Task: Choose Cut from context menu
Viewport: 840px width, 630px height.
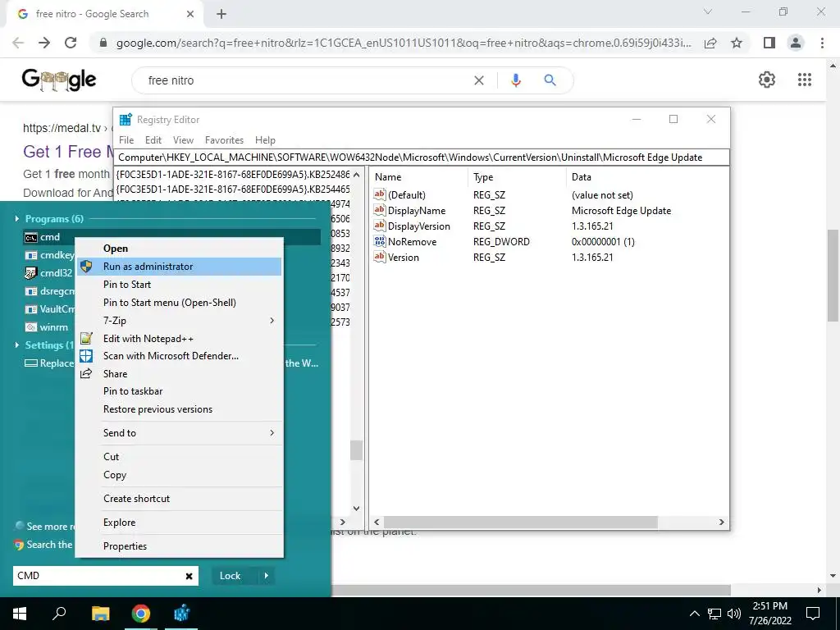Action: tap(179, 456)
